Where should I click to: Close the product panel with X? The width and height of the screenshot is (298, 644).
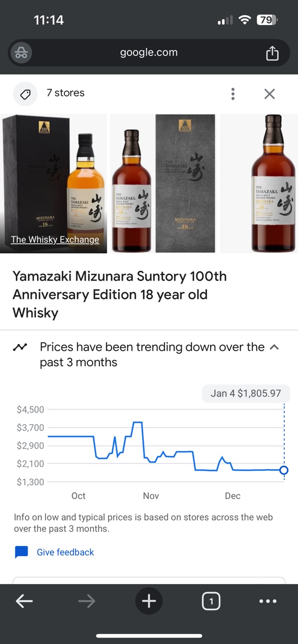(269, 94)
